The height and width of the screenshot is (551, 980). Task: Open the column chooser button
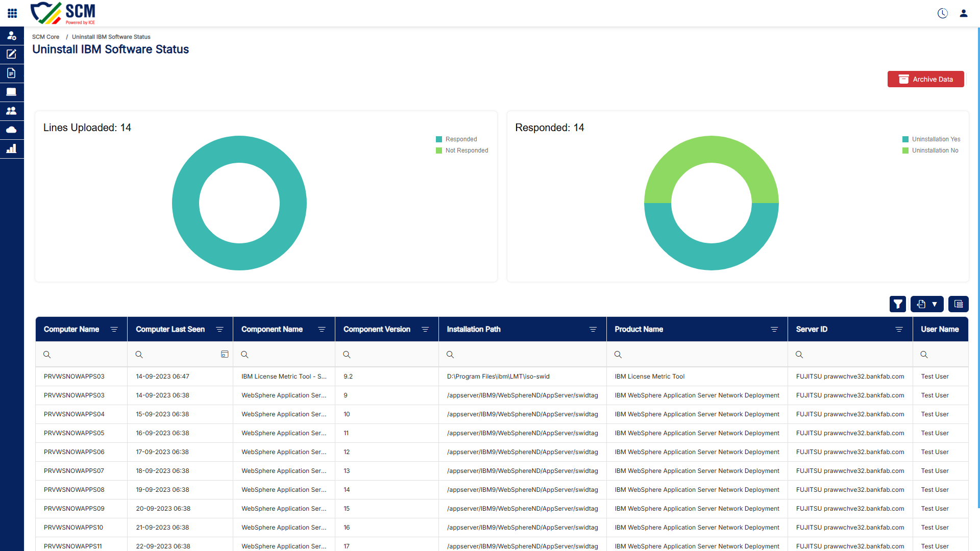[959, 304]
